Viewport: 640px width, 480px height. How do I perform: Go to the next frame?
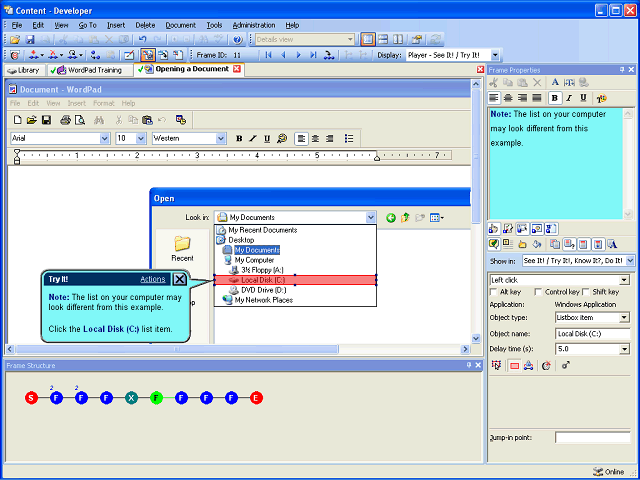pos(298,55)
